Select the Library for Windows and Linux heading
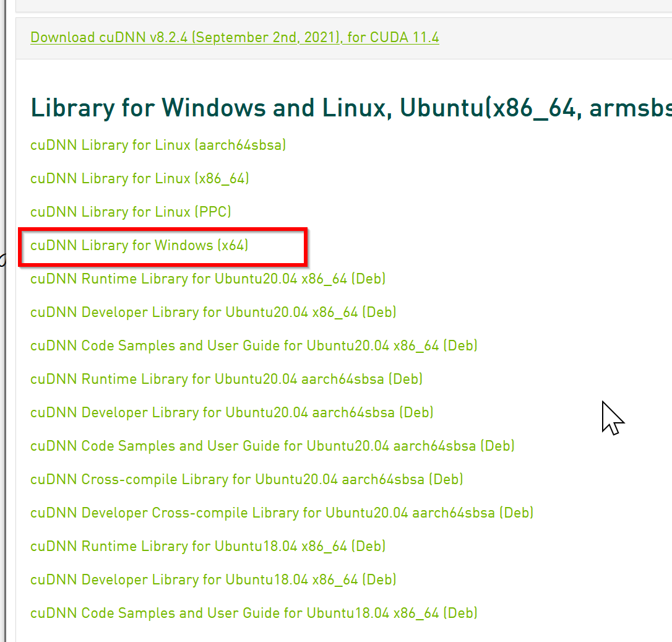The height and width of the screenshot is (642, 672). [351, 108]
